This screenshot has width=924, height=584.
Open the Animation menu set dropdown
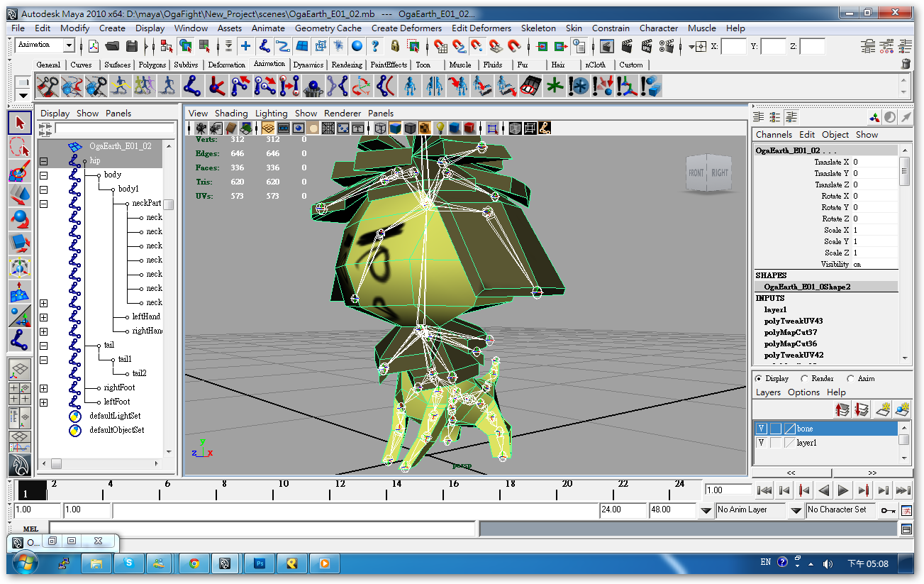coord(44,45)
